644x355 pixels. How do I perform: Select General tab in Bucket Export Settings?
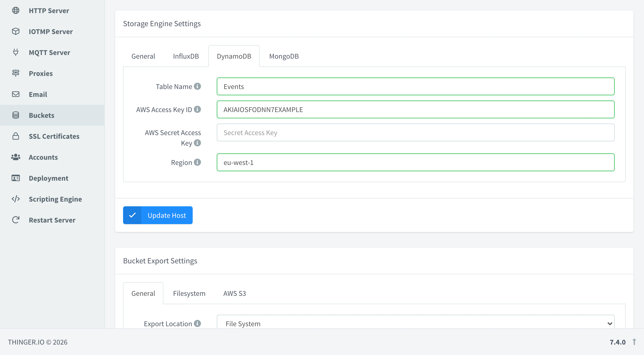[143, 293]
